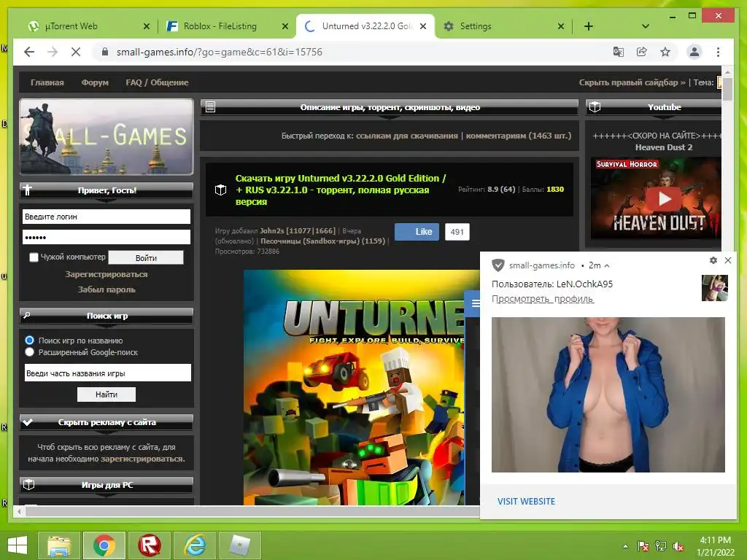Show hidden tray icons arrow
Image resolution: width=747 pixels, height=560 pixels.
(x=625, y=546)
